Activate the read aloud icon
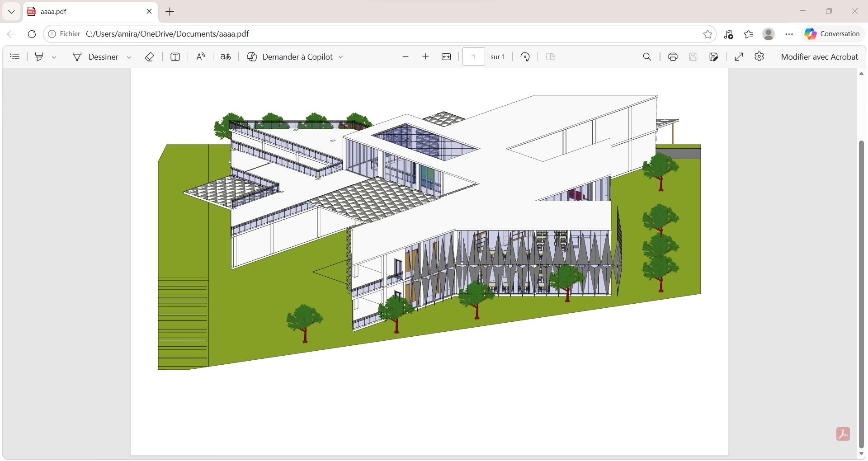The height and width of the screenshot is (461, 868). tap(200, 57)
